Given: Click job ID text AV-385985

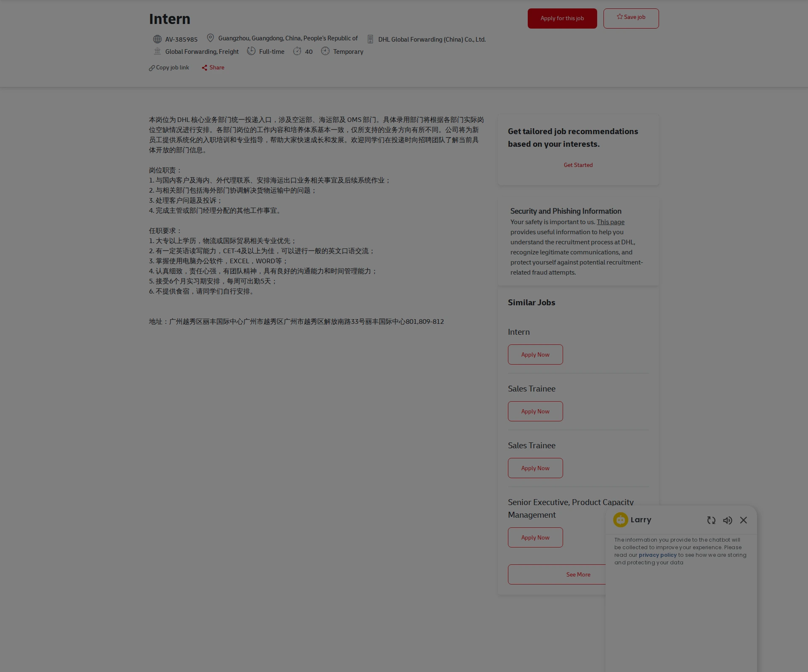Looking at the screenshot, I should pos(181,40).
